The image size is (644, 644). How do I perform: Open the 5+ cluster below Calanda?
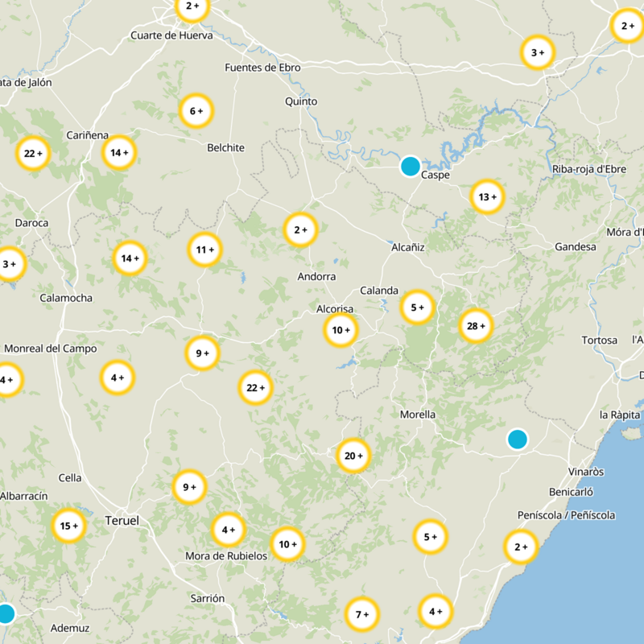417,307
